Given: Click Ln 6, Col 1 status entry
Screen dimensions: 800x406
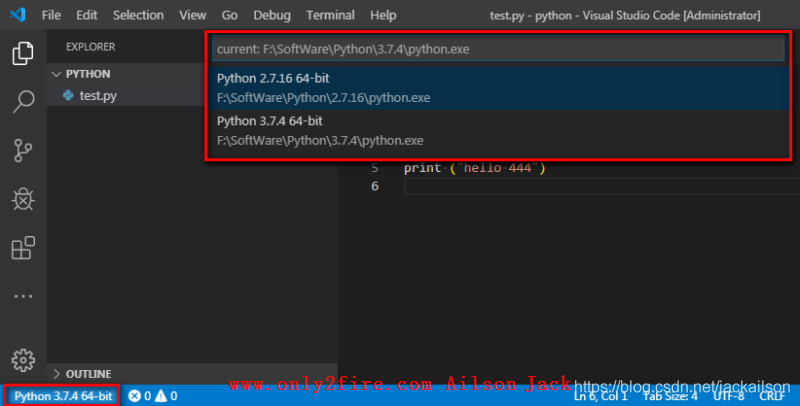Looking at the screenshot, I should pos(600,396).
